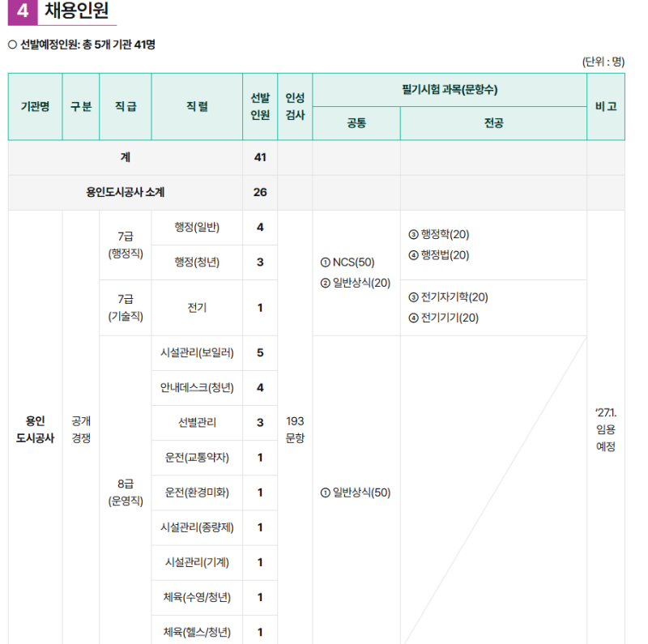Click the 시설관리(기계) row
The image size is (648, 644).
click(x=197, y=562)
